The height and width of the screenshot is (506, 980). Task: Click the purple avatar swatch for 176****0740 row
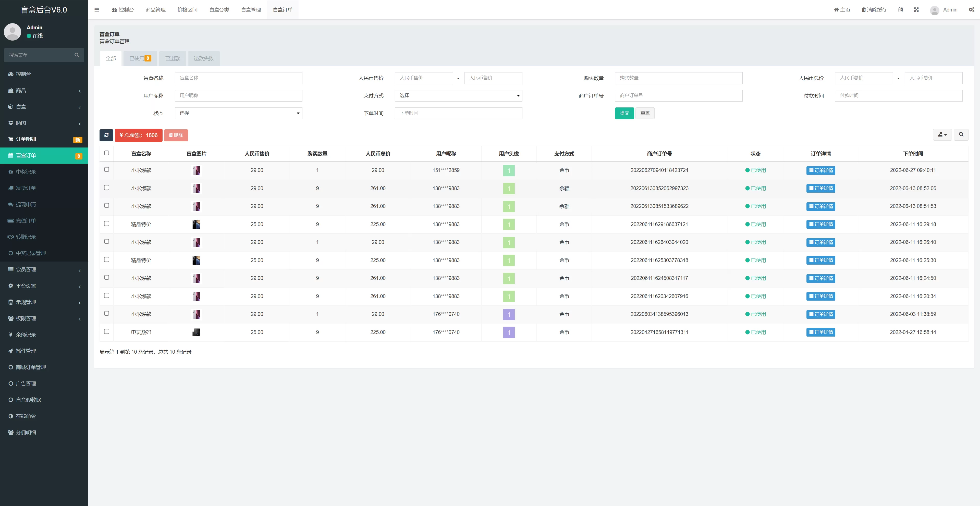pyautogui.click(x=508, y=314)
